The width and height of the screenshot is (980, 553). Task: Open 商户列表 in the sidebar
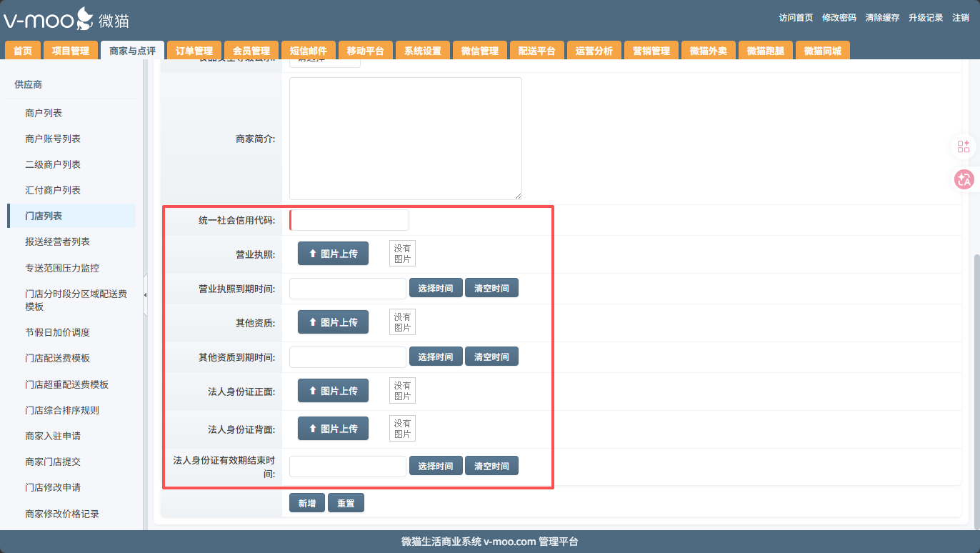pos(44,113)
